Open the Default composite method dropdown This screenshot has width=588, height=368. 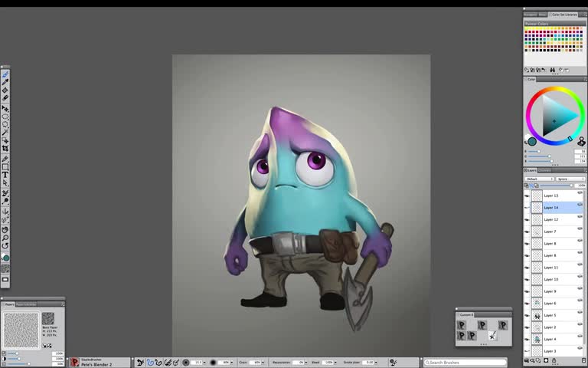[539, 179]
